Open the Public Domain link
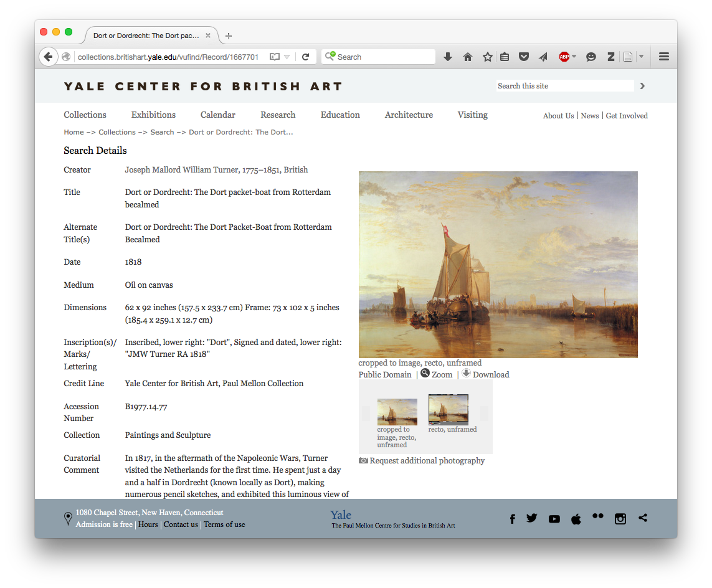The height and width of the screenshot is (588, 712). coord(384,374)
